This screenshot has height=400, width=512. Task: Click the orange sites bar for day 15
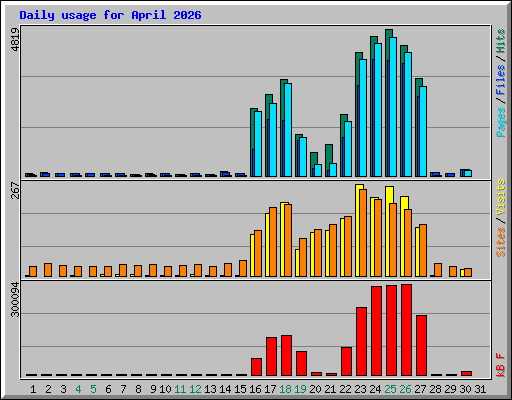point(243,269)
